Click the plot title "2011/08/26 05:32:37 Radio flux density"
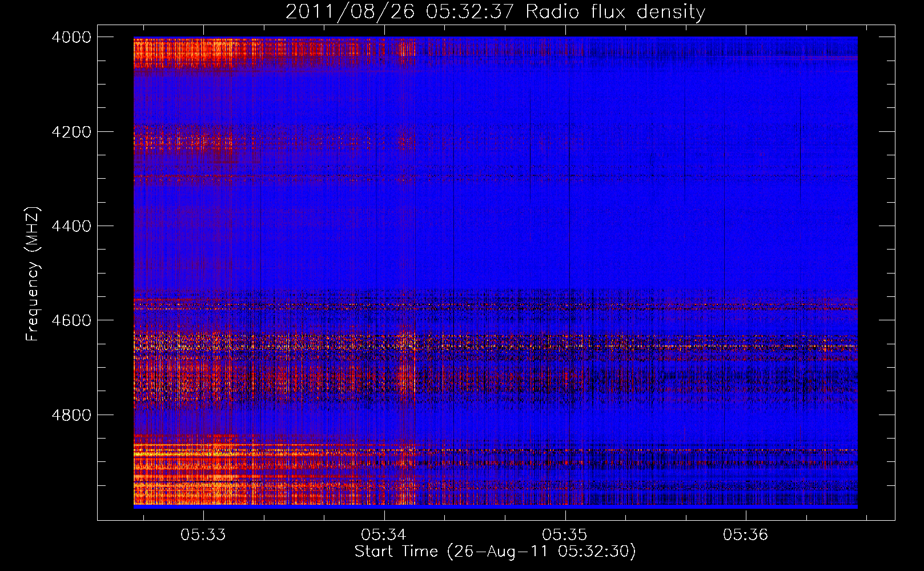Screen dimensions: 924x571 tap(495, 12)
